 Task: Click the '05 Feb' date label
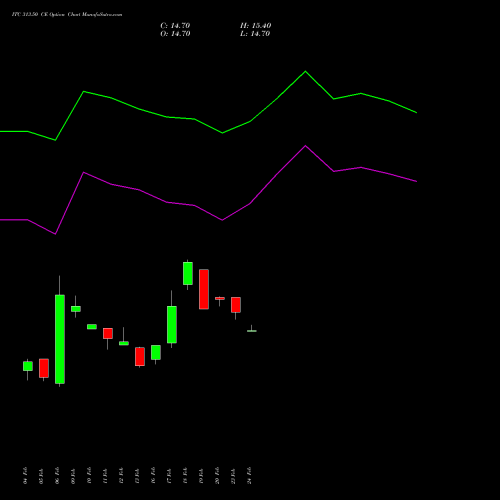tap(41, 475)
